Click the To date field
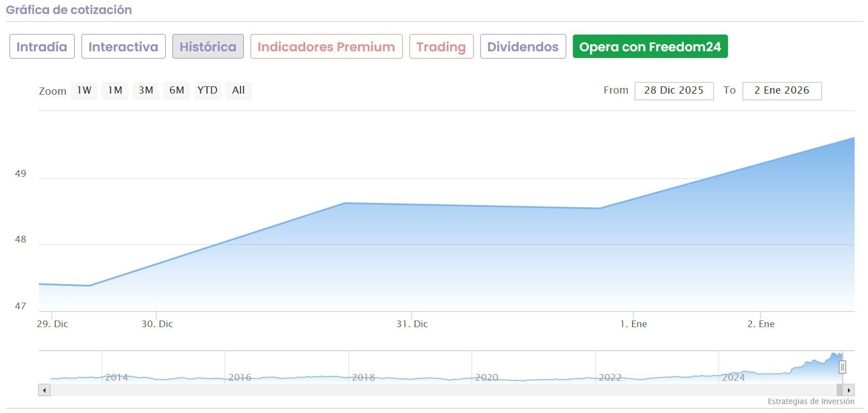Viewport: 868px width, 413px height. pos(782,91)
